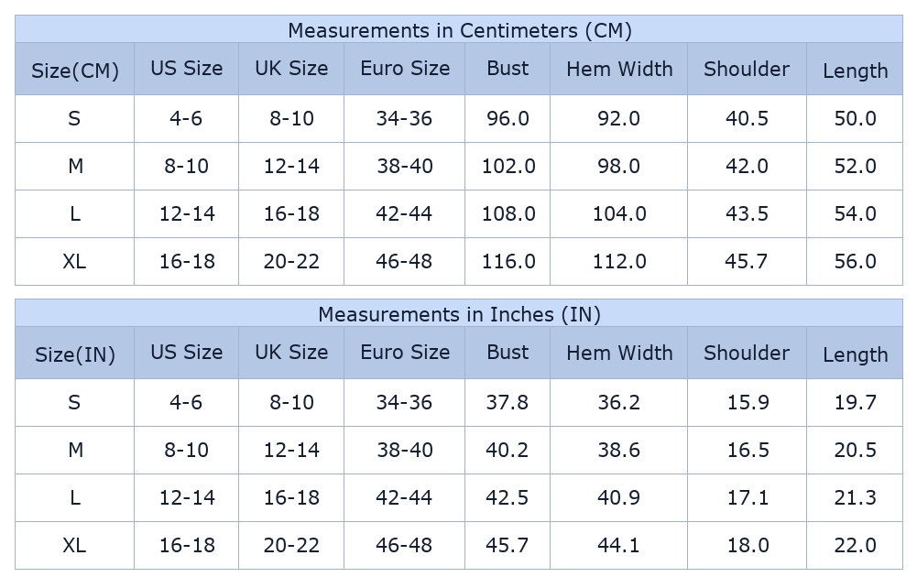
Task: Click the shoulder value 17.1 cell
Action: (747, 498)
